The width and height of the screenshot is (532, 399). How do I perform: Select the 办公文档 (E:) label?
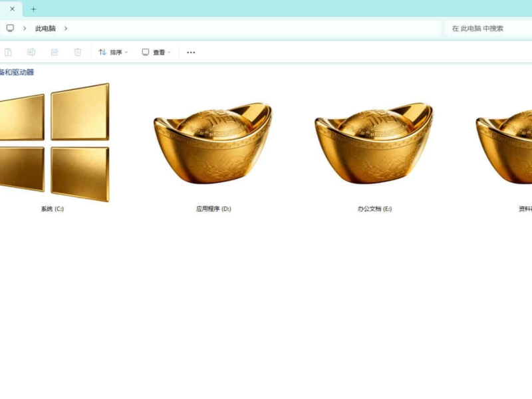[374, 209]
